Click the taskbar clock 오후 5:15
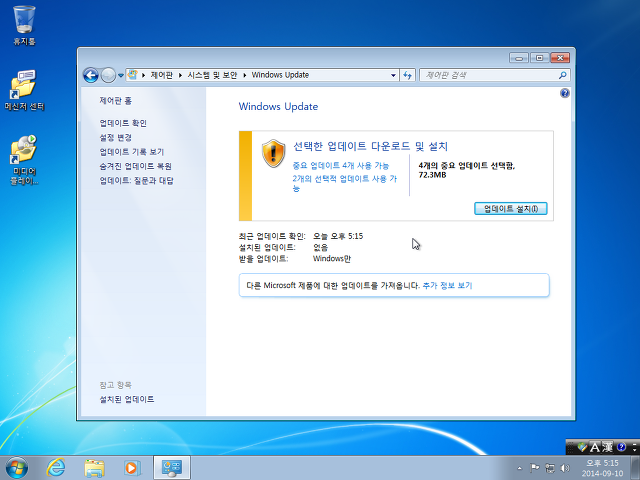The height and width of the screenshot is (480, 640). coord(602,468)
